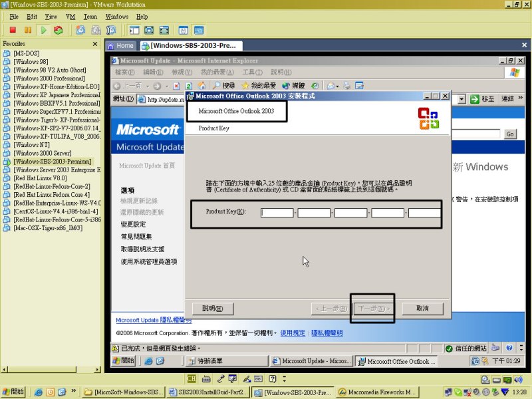The height and width of the screenshot is (399, 532).
Task: Click the yellow Suspend button in VMware toolbar
Action: (28, 30)
